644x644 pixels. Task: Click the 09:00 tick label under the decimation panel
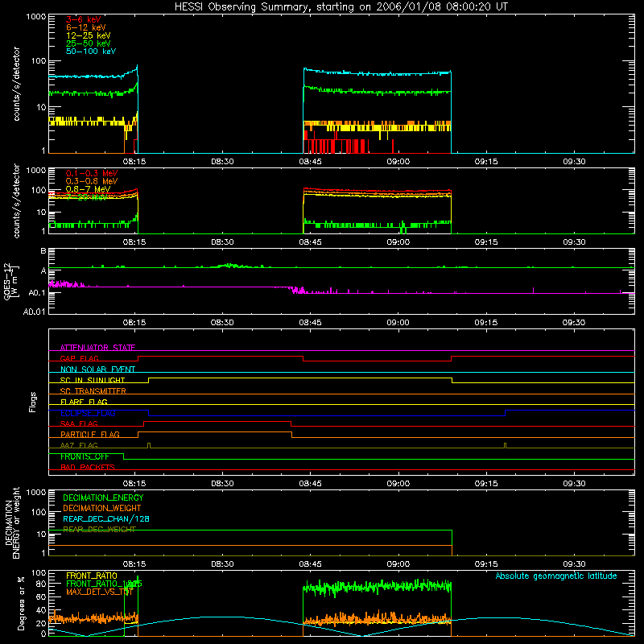pos(398,564)
